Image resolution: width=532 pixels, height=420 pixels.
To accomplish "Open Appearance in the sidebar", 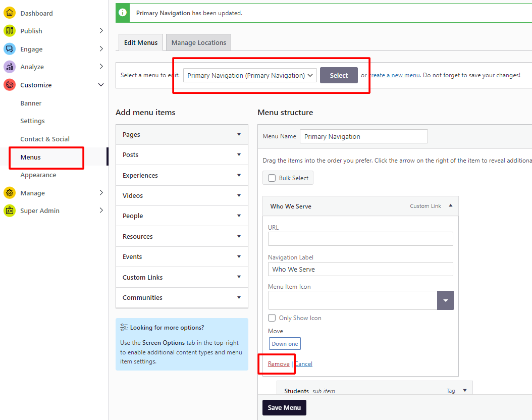I will [38, 175].
